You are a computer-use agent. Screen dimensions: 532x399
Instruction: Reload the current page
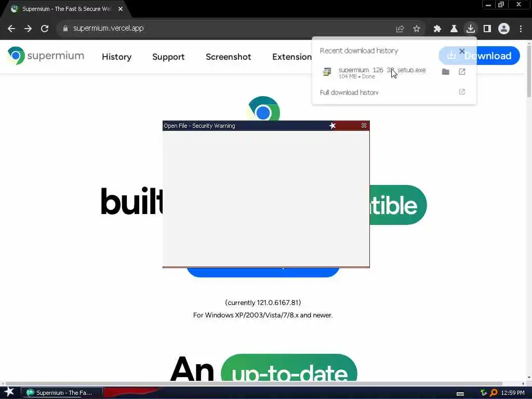45,29
